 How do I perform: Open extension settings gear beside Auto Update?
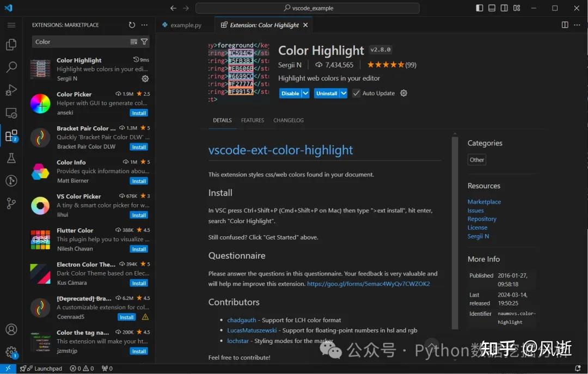[x=403, y=93]
